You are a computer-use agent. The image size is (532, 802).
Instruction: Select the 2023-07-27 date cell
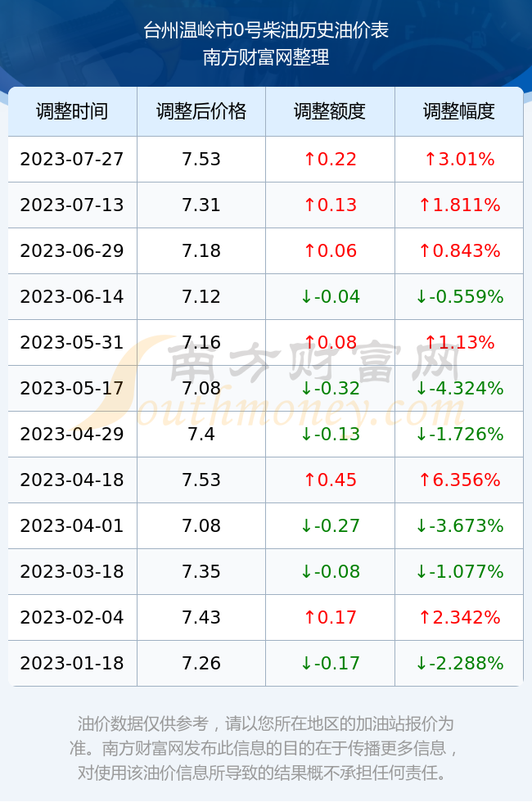[72, 159]
